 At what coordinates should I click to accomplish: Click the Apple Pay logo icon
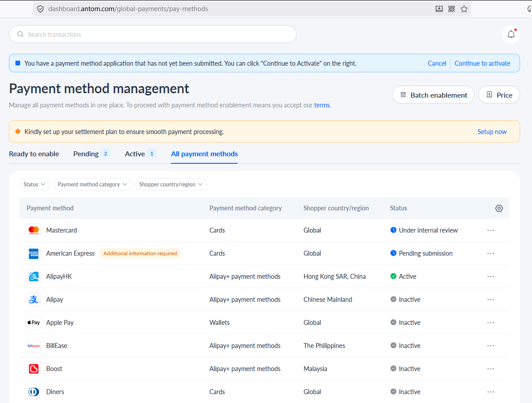(34, 323)
